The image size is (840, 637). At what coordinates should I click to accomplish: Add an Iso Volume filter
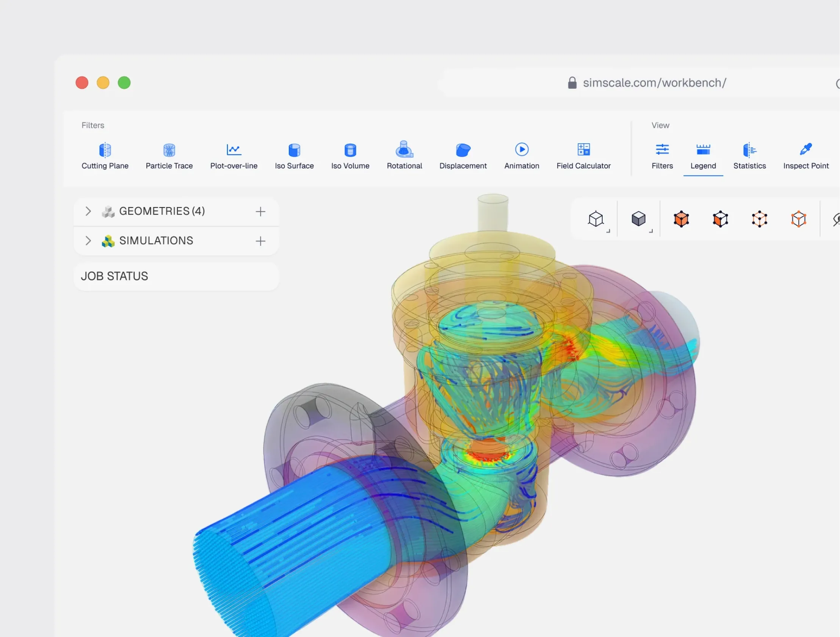pyautogui.click(x=350, y=156)
